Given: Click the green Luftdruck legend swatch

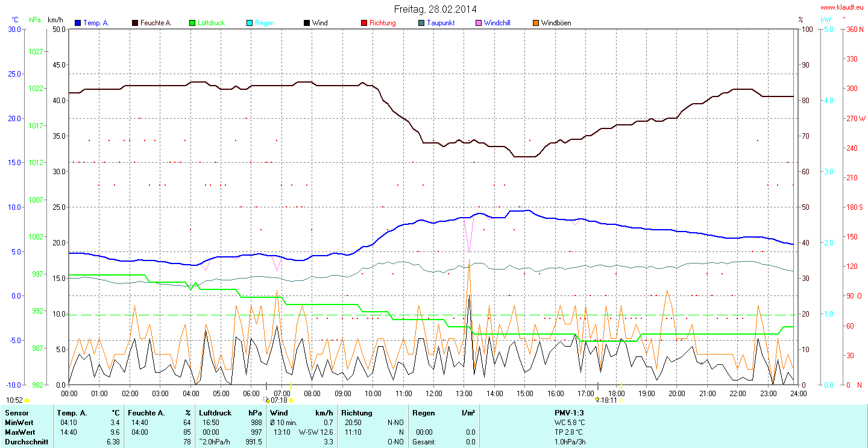Looking at the screenshot, I should (192, 23).
